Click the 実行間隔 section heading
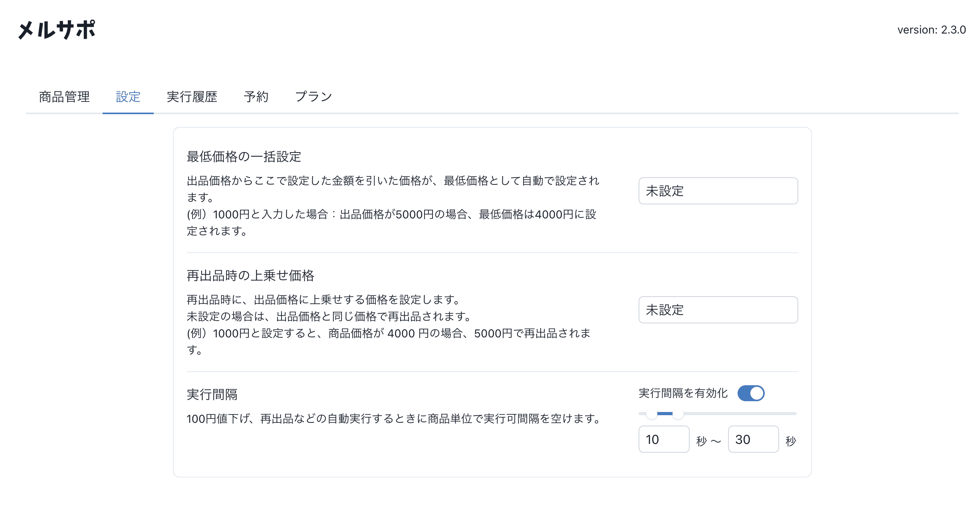Screen dimensions: 980x507 point(212,394)
